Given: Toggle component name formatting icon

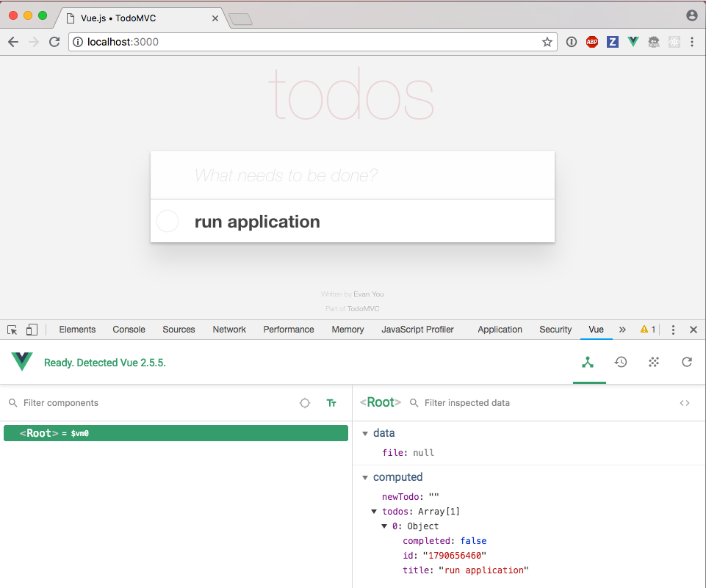Looking at the screenshot, I should pyautogui.click(x=331, y=403).
